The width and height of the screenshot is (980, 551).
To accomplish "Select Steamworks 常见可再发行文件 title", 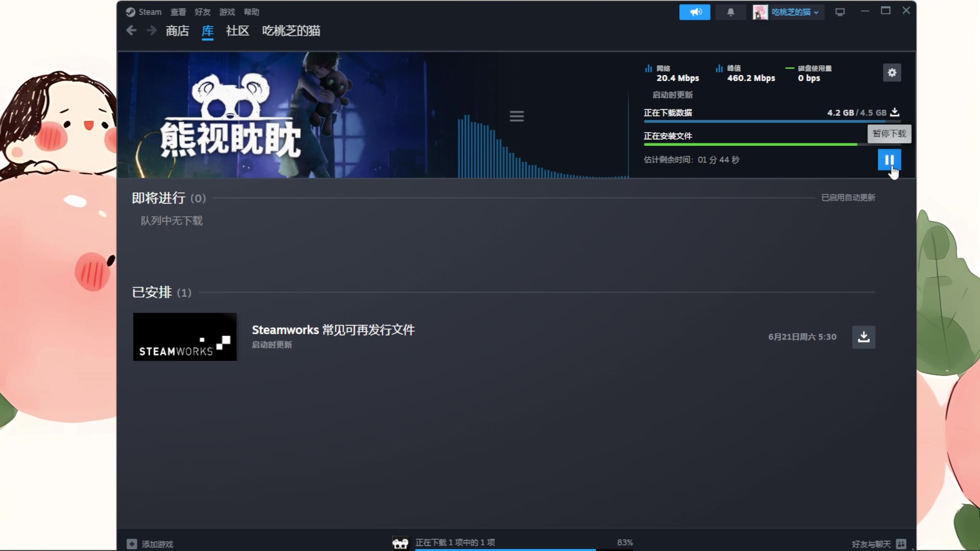I will click(333, 330).
